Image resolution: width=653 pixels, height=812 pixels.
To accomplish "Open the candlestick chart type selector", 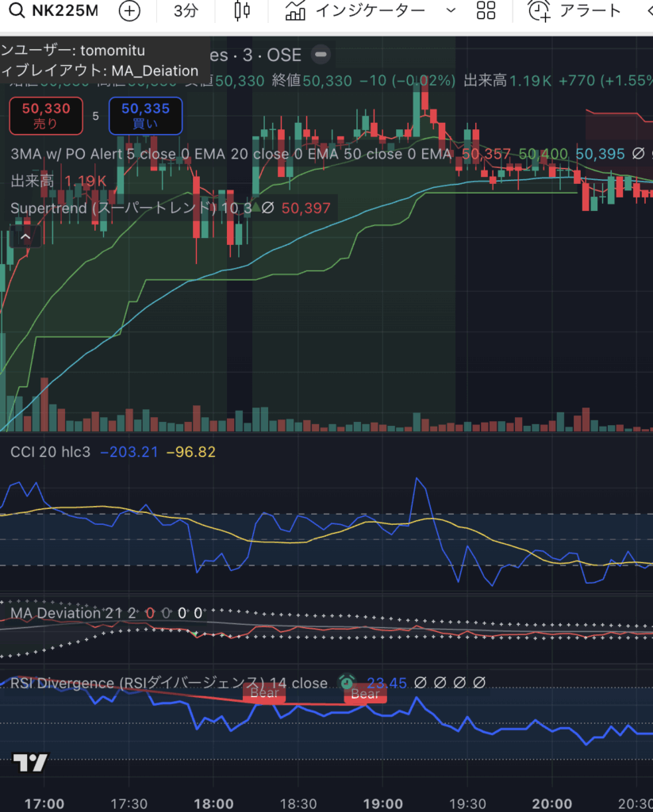I will (242, 11).
